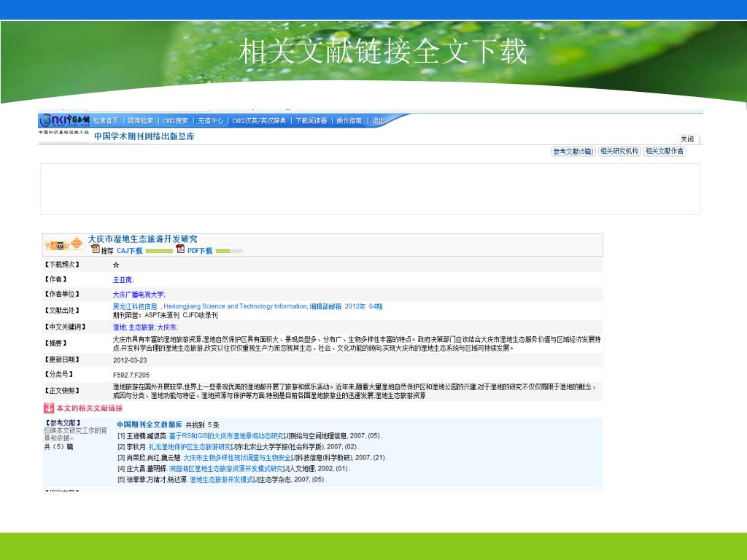Click the 本文的相关文献链接 heading
This screenshot has height=560, width=747.
coord(90,408)
